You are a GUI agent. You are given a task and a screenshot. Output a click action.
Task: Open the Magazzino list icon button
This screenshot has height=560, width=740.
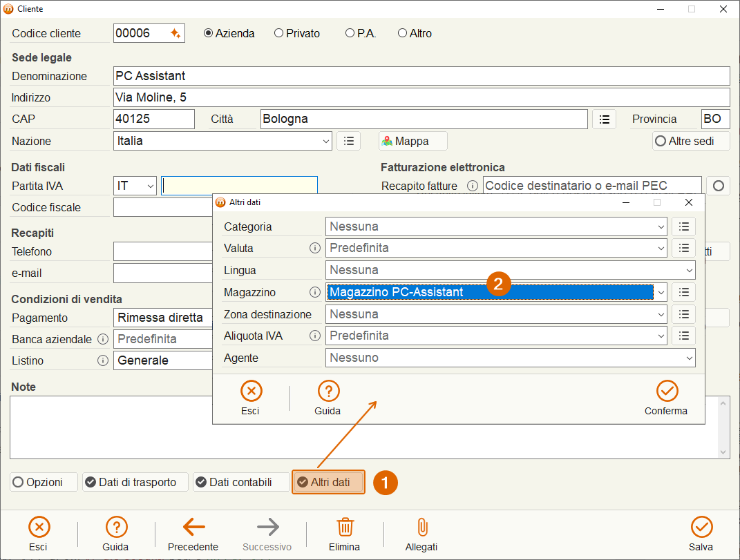pos(684,293)
